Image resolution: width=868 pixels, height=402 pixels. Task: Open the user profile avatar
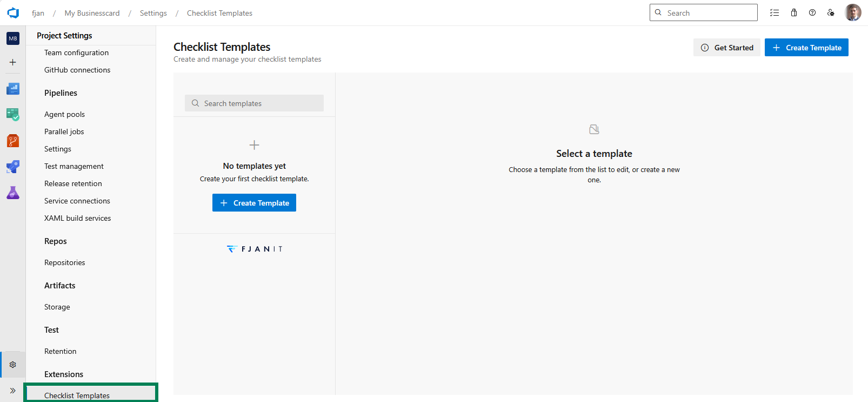[853, 12]
